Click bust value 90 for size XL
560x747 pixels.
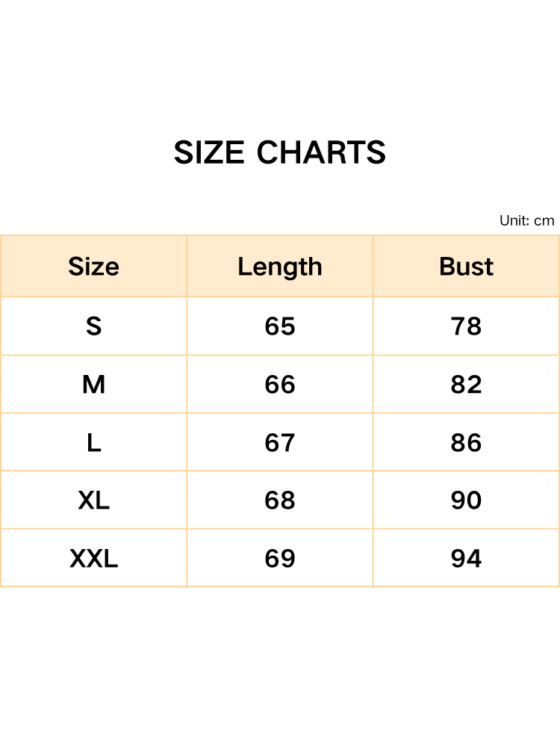click(x=466, y=500)
